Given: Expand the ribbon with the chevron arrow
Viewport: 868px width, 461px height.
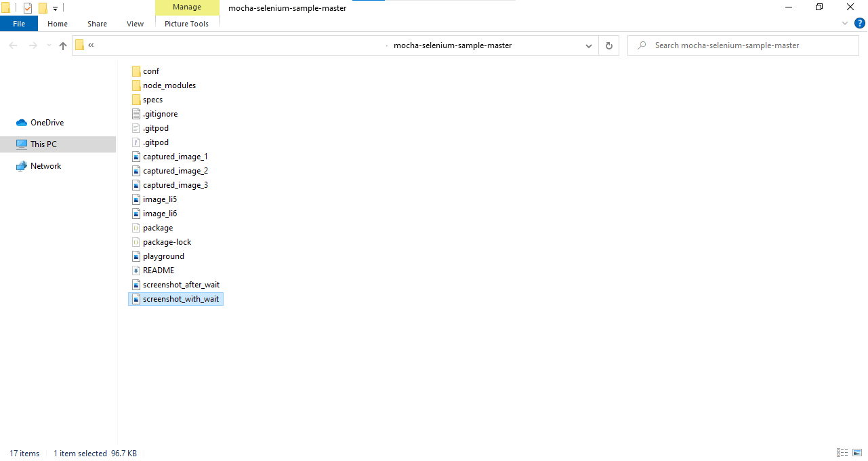Looking at the screenshot, I should click(844, 22).
